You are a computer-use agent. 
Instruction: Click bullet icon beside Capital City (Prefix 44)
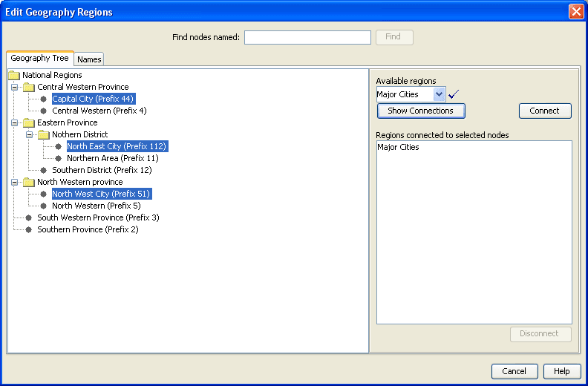coord(44,99)
